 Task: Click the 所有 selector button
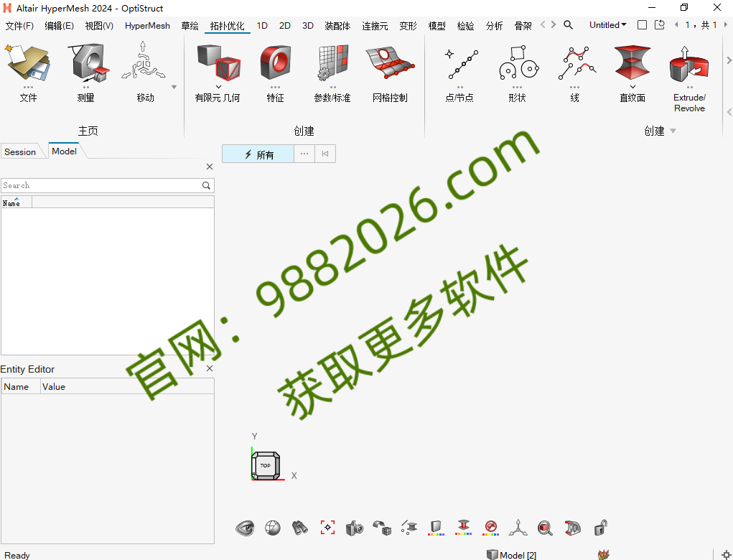(258, 154)
